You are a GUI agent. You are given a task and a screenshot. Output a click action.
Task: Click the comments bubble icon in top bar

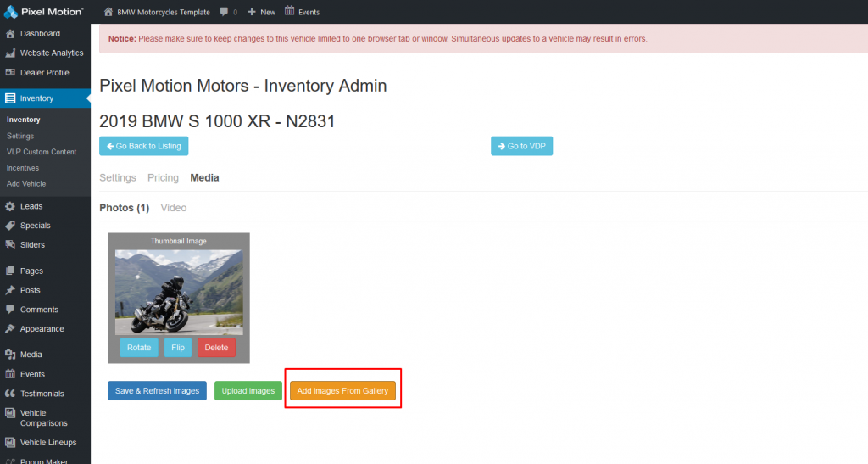(x=224, y=12)
